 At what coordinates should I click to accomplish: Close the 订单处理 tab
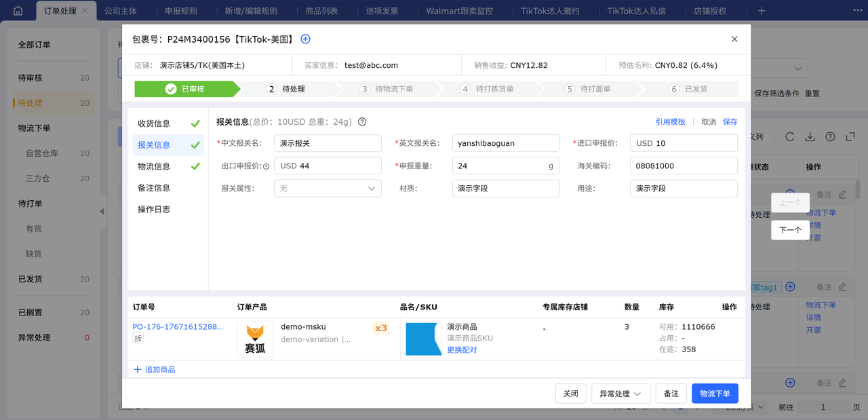click(84, 11)
